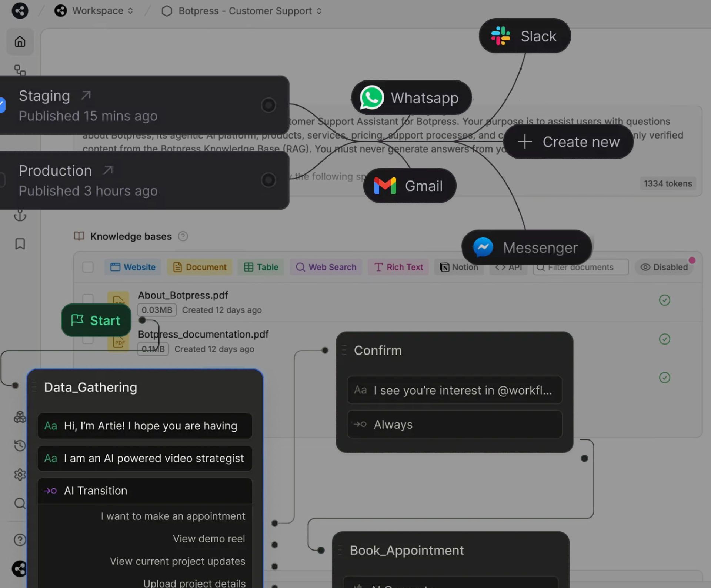Click Knowledge bases help icon
711x588 pixels.
click(183, 236)
